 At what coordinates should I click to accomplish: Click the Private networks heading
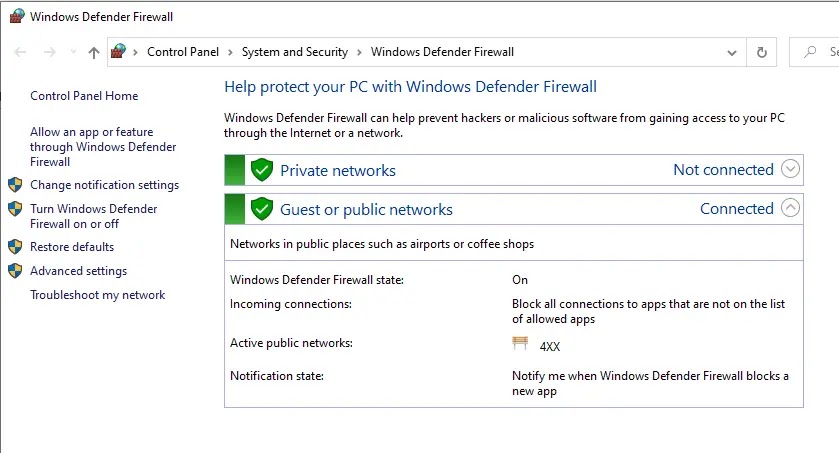pos(338,171)
